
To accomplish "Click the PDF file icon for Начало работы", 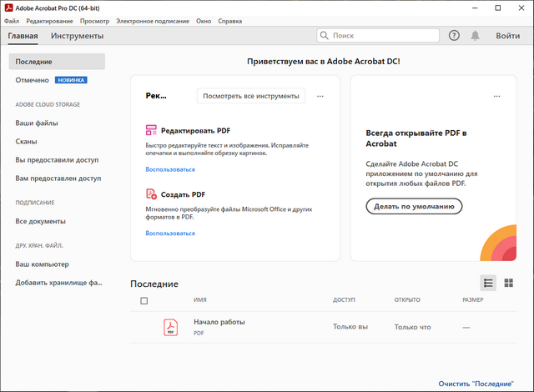I will 171,327.
